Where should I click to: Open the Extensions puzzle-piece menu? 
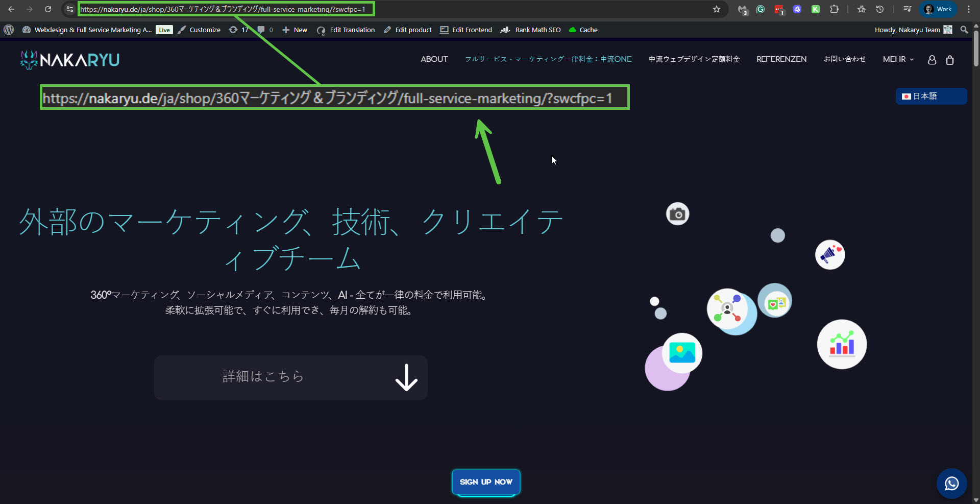coord(834,9)
